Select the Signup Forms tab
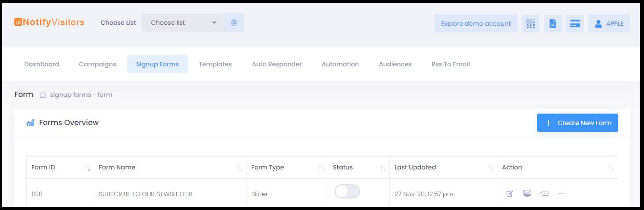 [157, 64]
